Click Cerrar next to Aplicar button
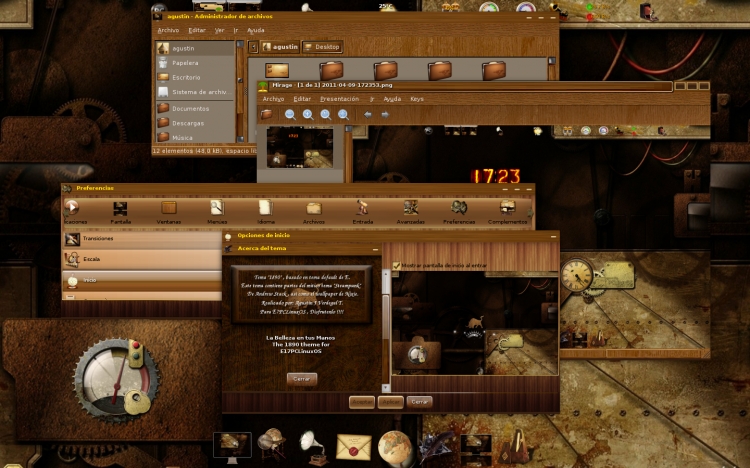This screenshot has width=750, height=468. (x=419, y=402)
